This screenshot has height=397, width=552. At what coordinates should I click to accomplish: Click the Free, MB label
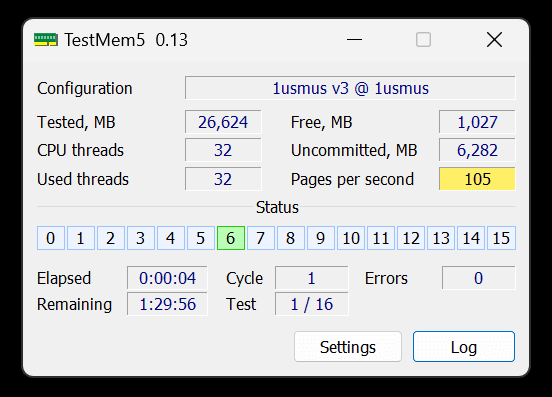pyautogui.click(x=321, y=122)
